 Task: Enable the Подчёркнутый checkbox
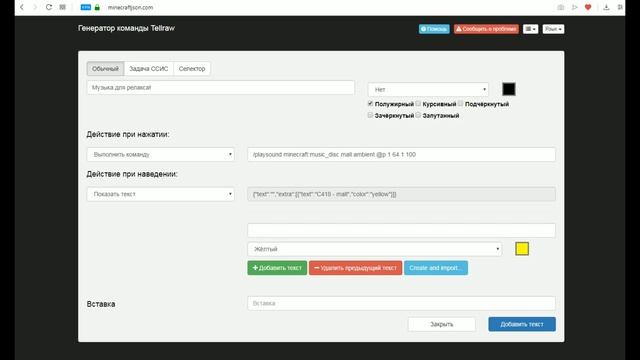coord(460,104)
